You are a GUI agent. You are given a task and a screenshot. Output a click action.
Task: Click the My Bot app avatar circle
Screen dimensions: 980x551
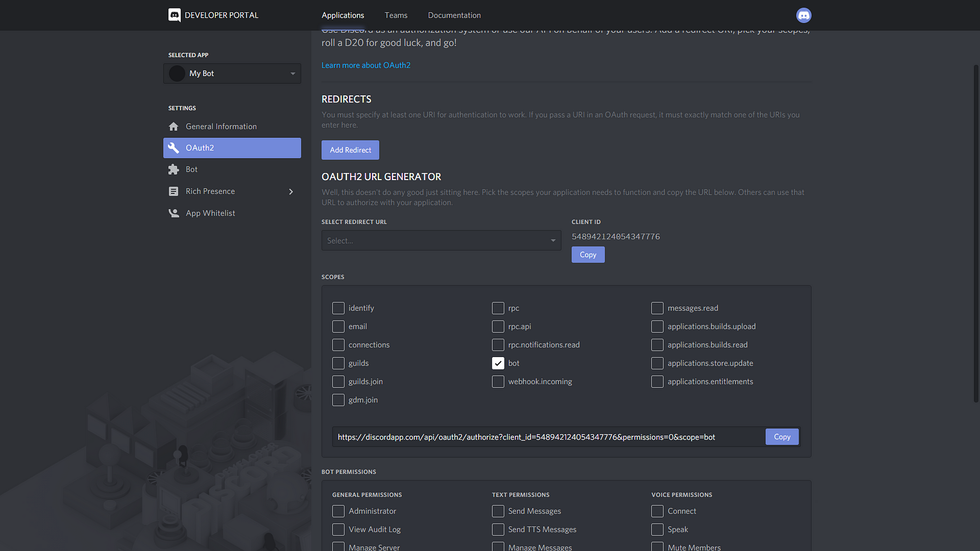coord(177,74)
